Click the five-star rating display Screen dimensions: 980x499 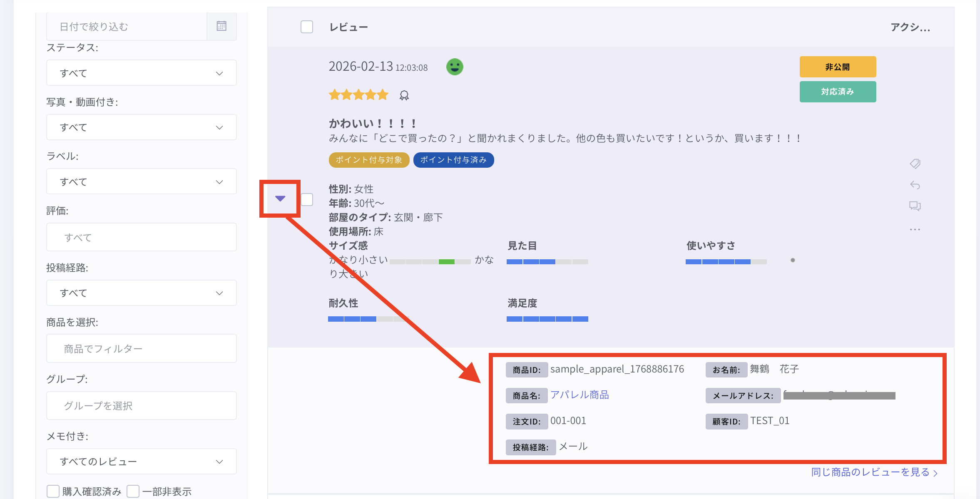click(358, 95)
